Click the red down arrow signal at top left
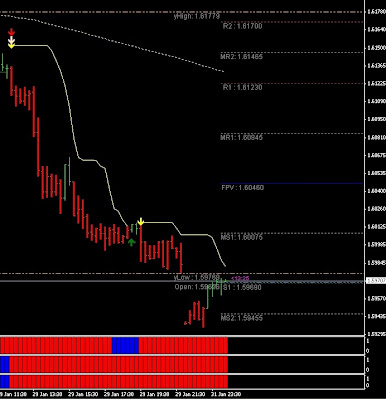Screen dimensions: 386x400 pyautogui.click(x=12, y=32)
